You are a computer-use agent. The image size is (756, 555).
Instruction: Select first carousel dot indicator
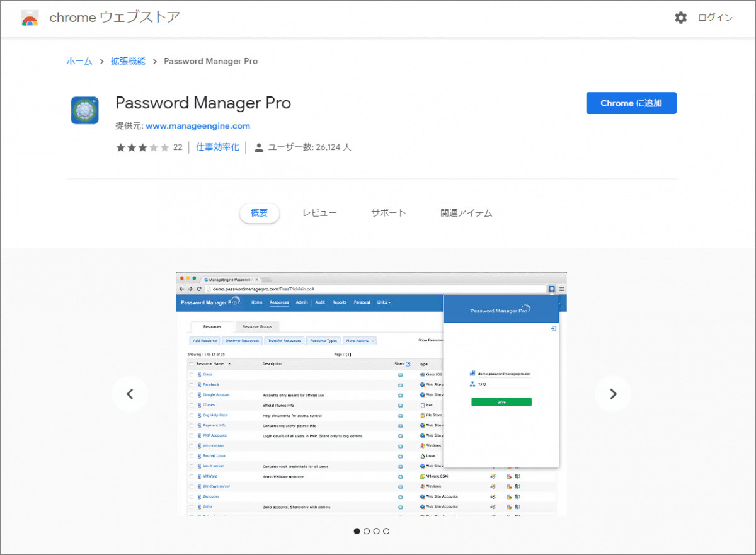(x=357, y=531)
